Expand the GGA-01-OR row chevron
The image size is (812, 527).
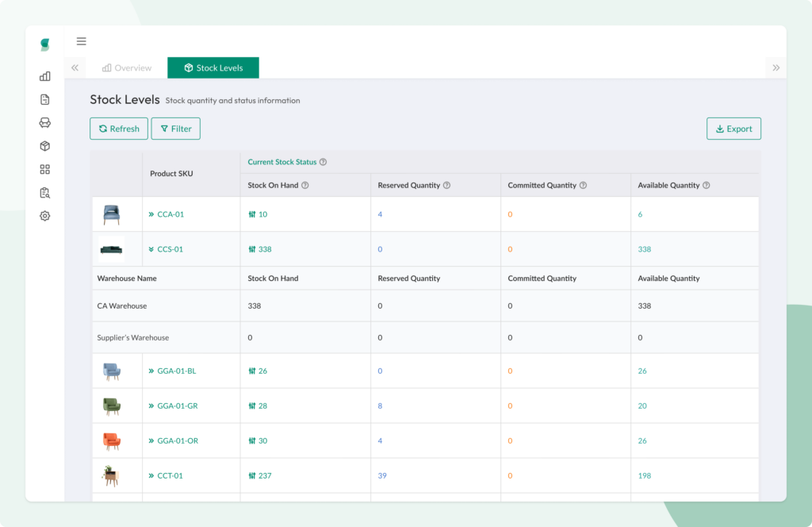151,441
